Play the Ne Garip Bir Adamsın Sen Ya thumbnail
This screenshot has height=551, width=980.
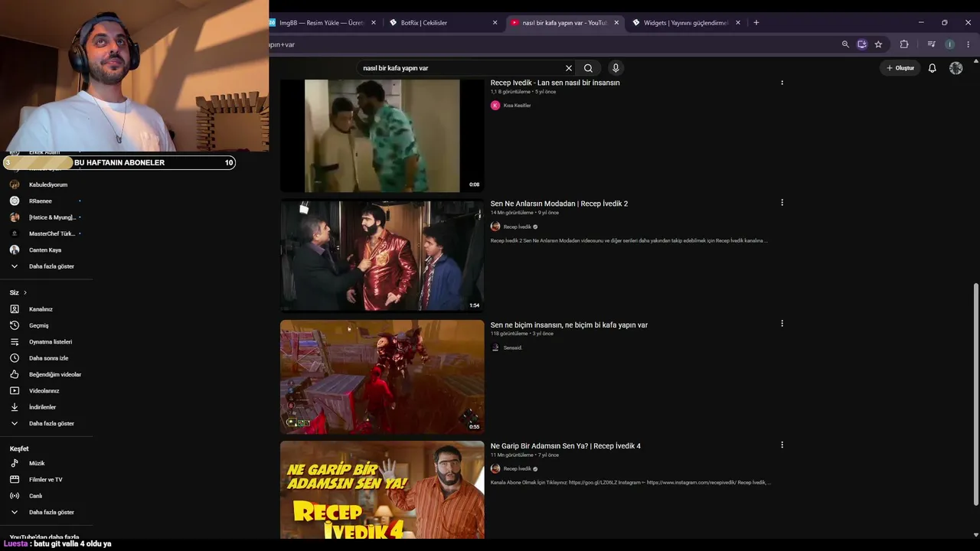click(382, 490)
